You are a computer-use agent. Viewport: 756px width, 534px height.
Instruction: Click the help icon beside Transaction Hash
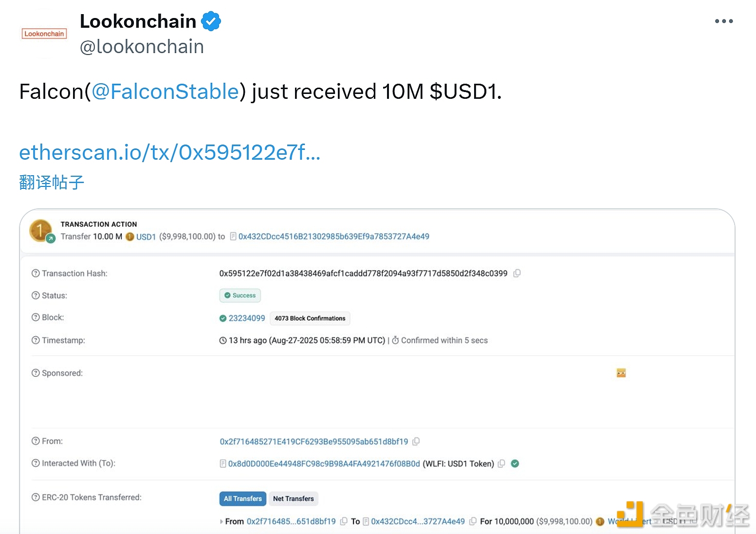[x=36, y=274]
